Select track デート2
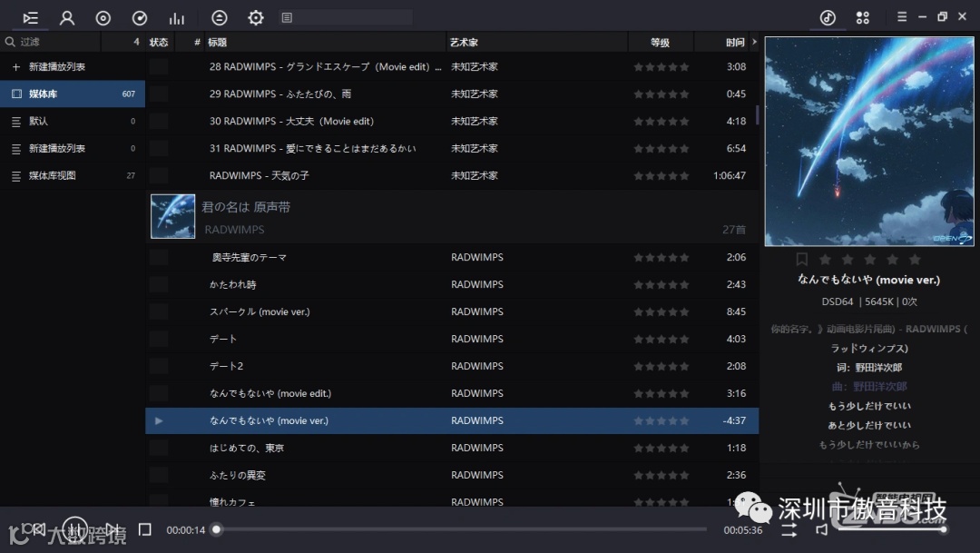The image size is (980, 553). click(453, 366)
